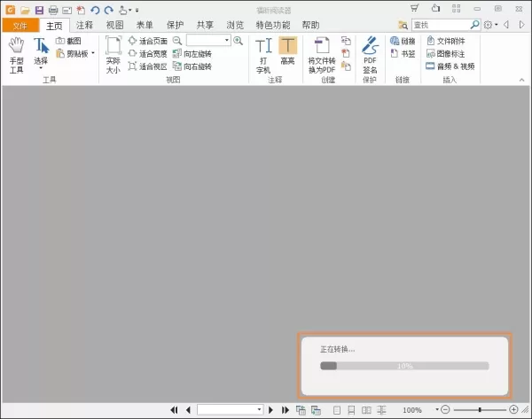
Task: Click the zoom slider handle
Action: pyautogui.click(x=480, y=410)
